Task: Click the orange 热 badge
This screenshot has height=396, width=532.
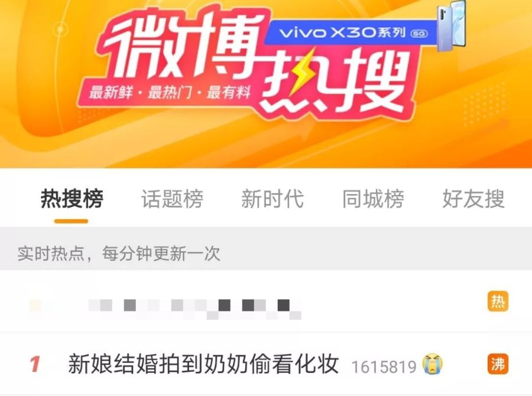Action: (498, 301)
